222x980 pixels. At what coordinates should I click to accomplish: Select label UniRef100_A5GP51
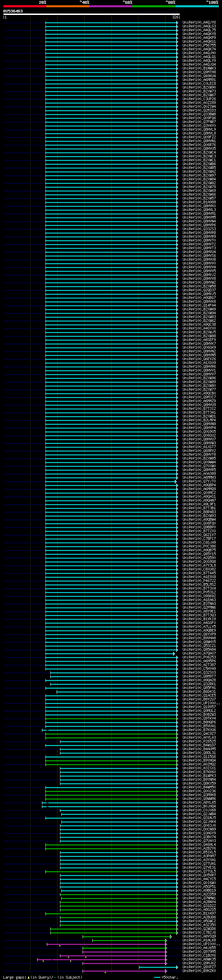pos(199,886)
